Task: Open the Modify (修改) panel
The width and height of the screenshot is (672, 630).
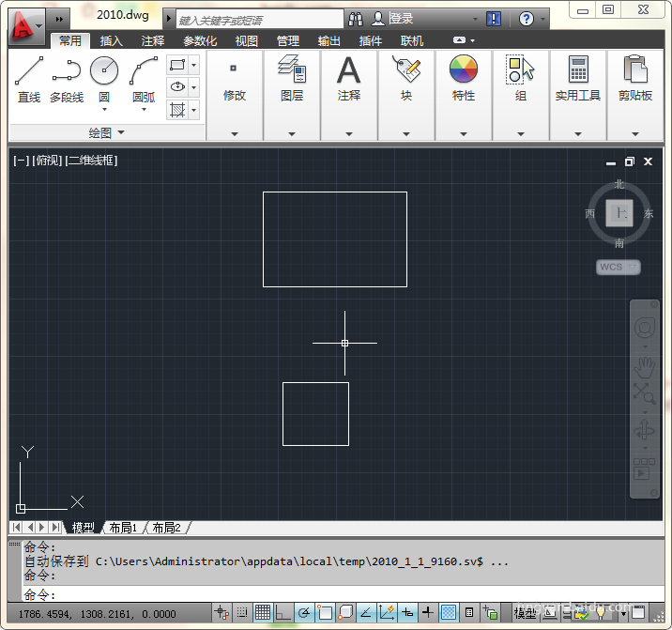Action: pos(235,95)
